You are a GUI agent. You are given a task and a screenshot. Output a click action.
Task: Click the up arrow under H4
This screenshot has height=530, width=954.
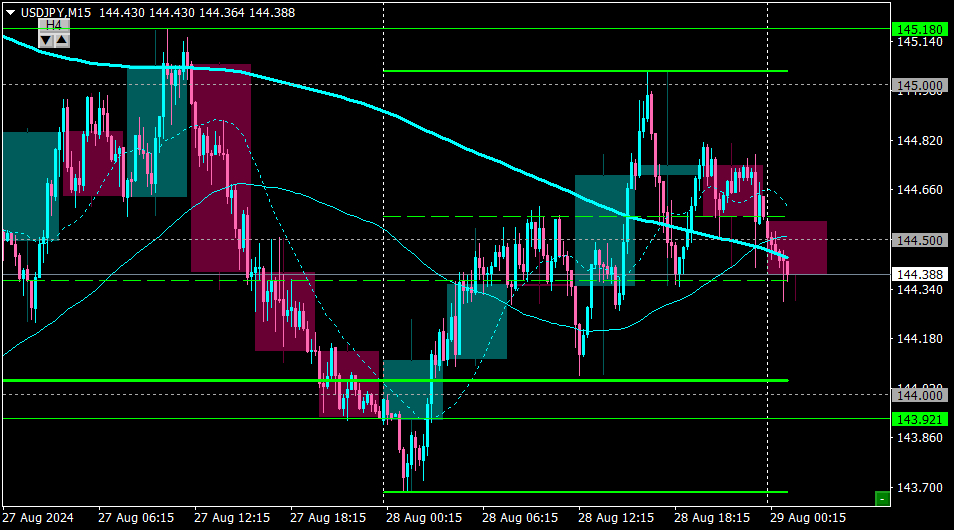click(x=61, y=41)
